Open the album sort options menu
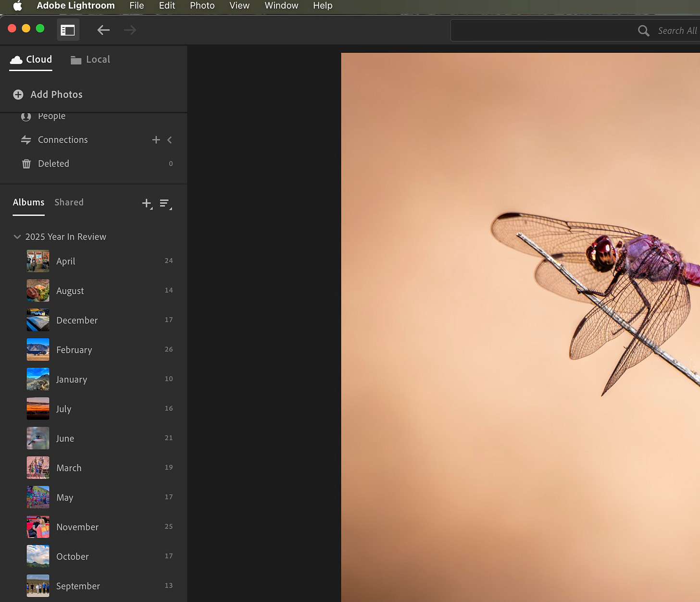Image resolution: width=700 pixels, height=602 pixels. click(x=165, y=204)
